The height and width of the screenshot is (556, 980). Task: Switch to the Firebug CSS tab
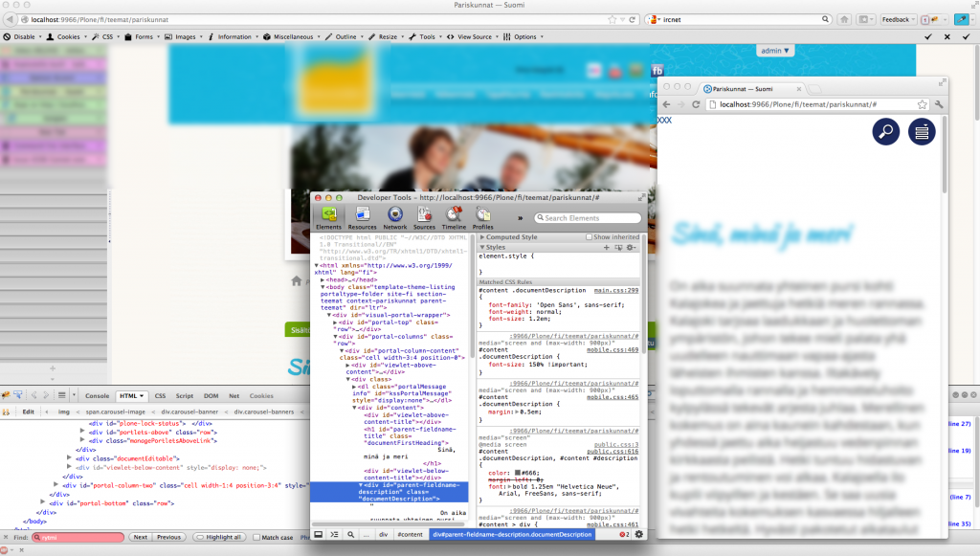(160, 395)
